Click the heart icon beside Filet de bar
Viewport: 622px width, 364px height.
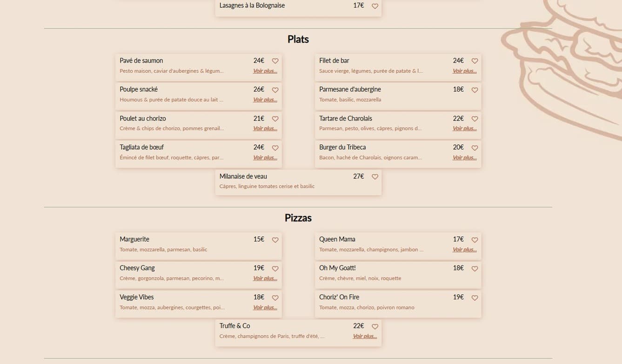tap(475, 60)
